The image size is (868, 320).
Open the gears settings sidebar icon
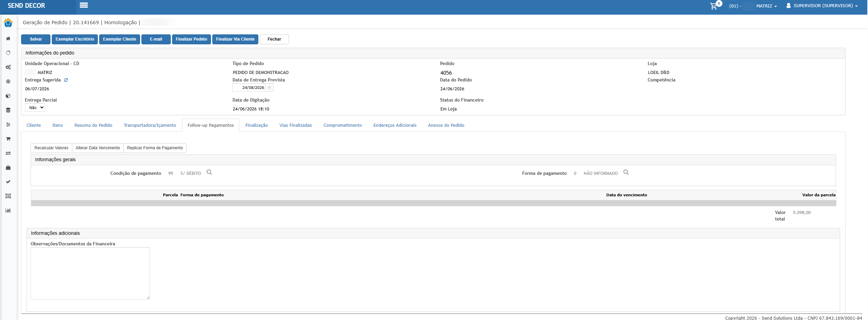tap(8, 67)
